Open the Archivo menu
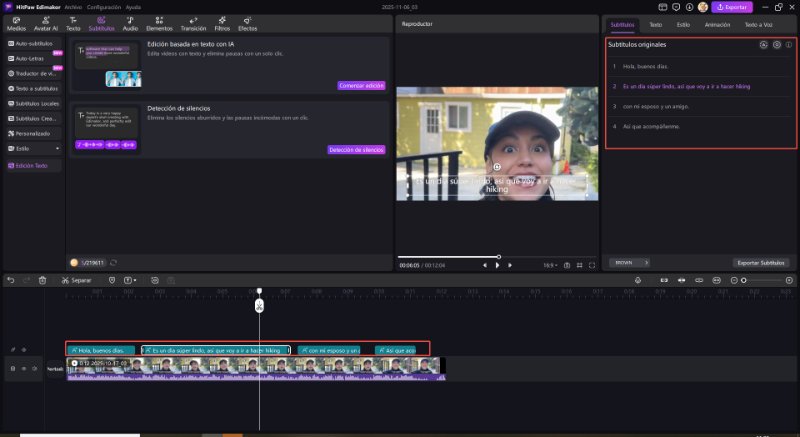Viewport: 800px width, 437px height. point(73,6)
